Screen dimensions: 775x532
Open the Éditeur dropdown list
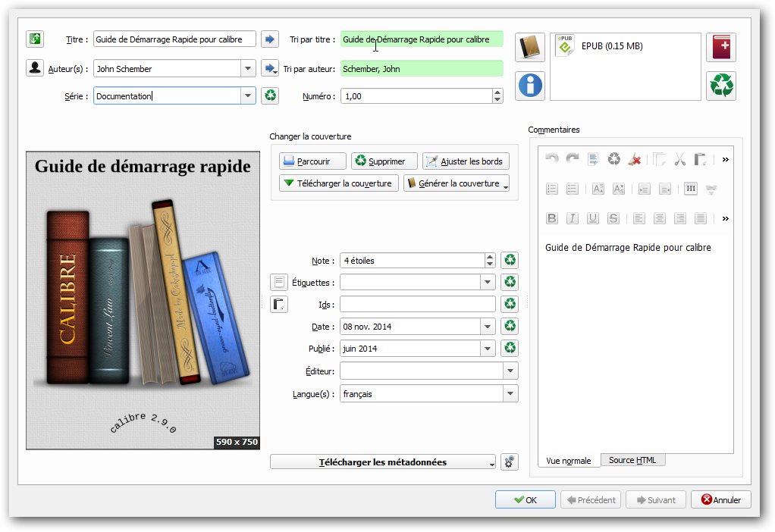click(x=510, y=371)
